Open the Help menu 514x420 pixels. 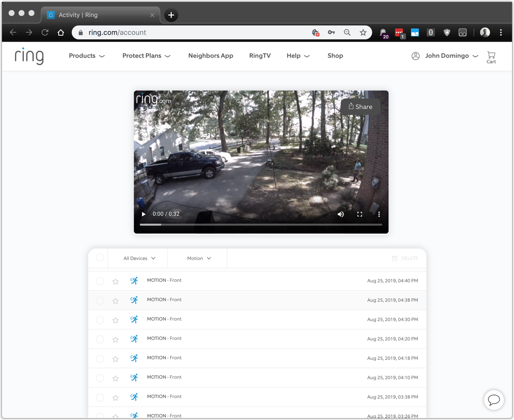pos(298,56)
